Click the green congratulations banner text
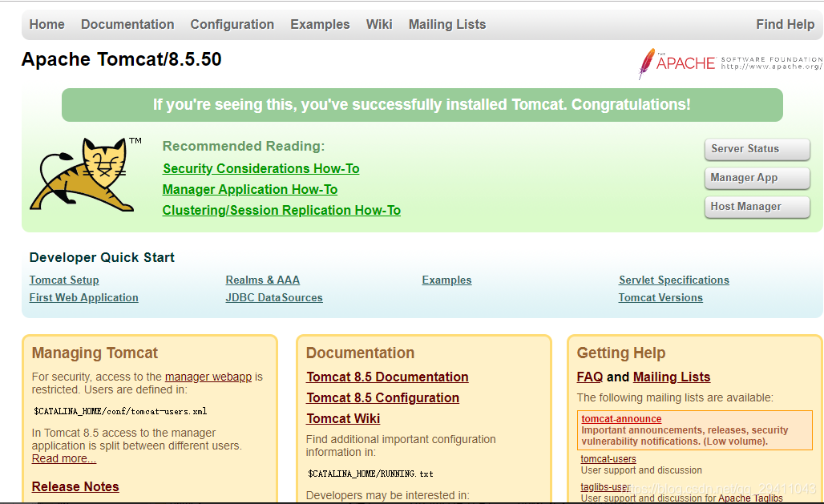Viewport: 824px width, 504px height. coord(422,105)
